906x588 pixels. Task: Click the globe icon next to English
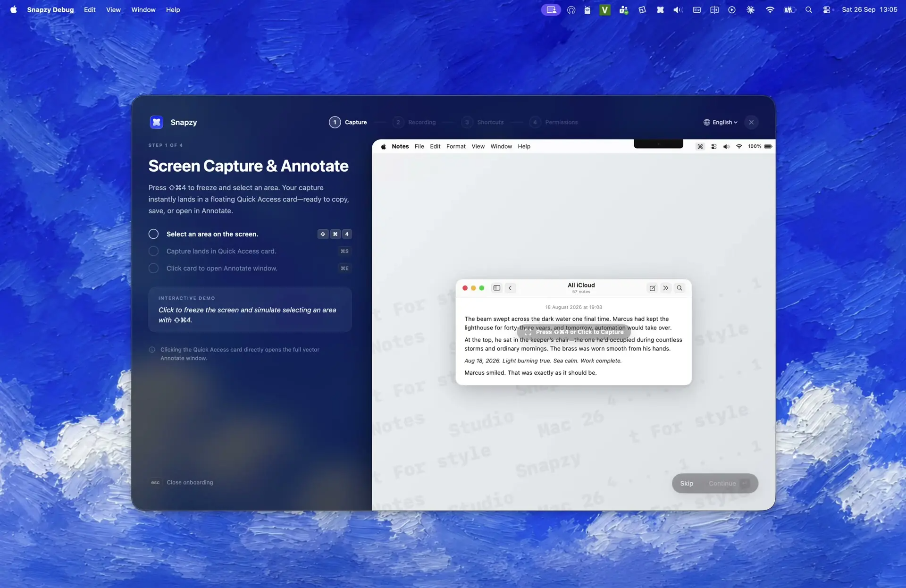[x=706, y=122]
